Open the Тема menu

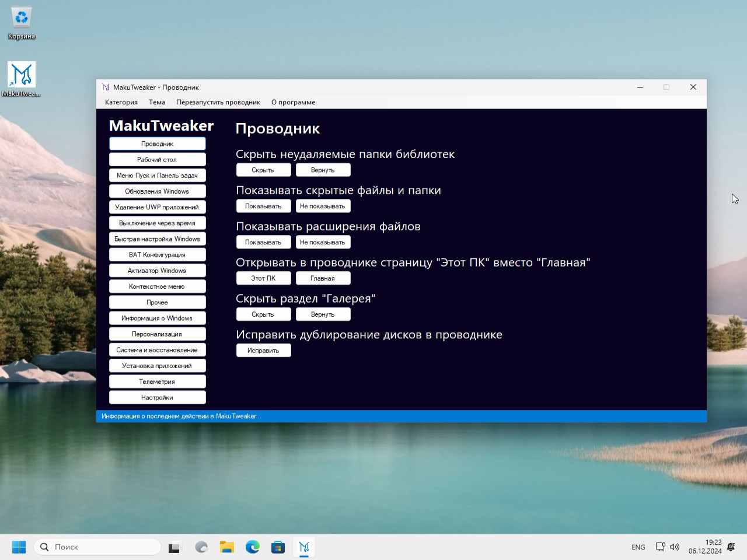(157, 102)
